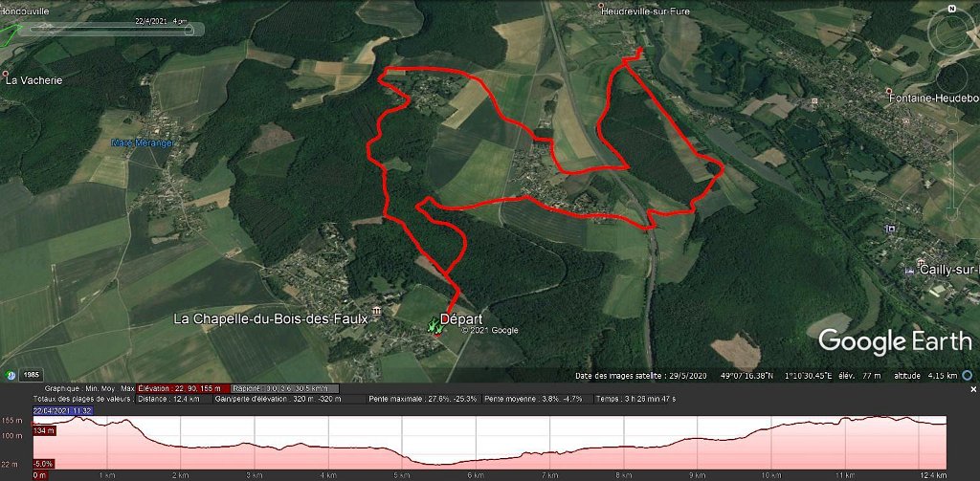Click the look-around compass ring control

(950, 32)
